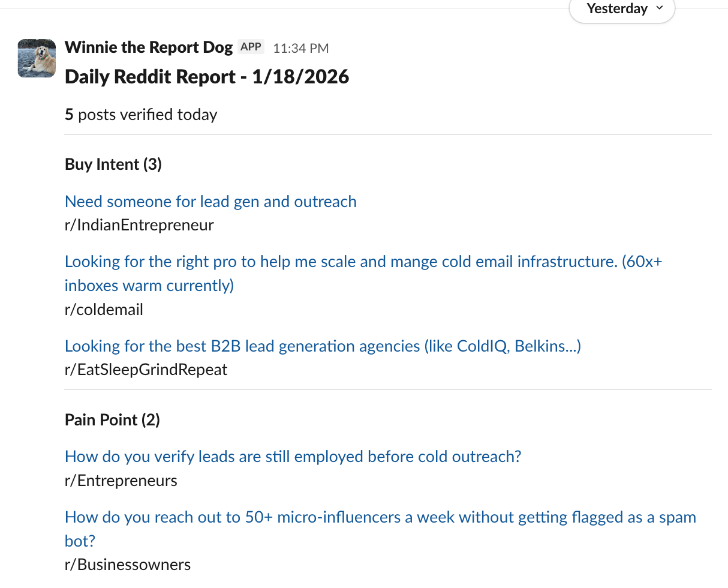Click the Buy Intent section header

pyautogui.click(x=113, y=164)
